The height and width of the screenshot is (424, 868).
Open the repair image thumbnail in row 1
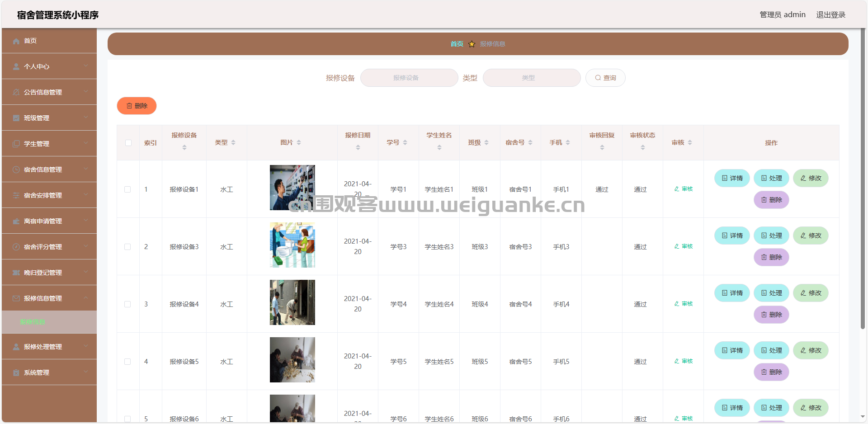pos(292,188)
